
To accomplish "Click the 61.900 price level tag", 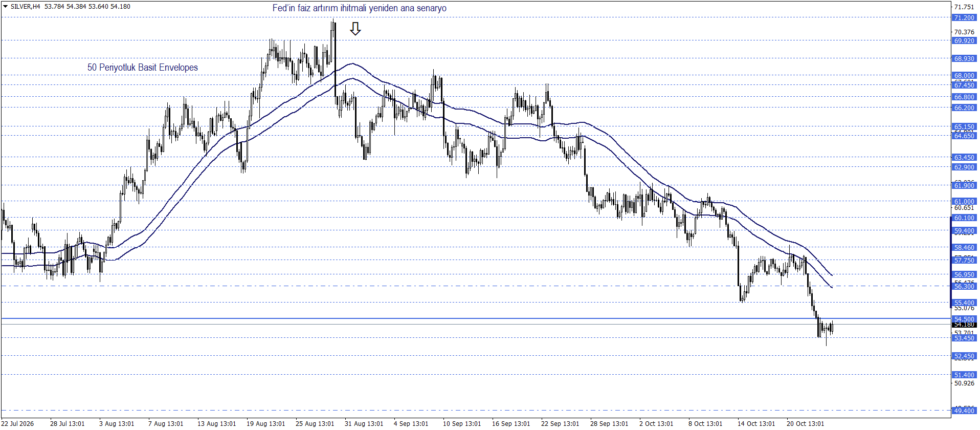I will click(x=964, y=186).
